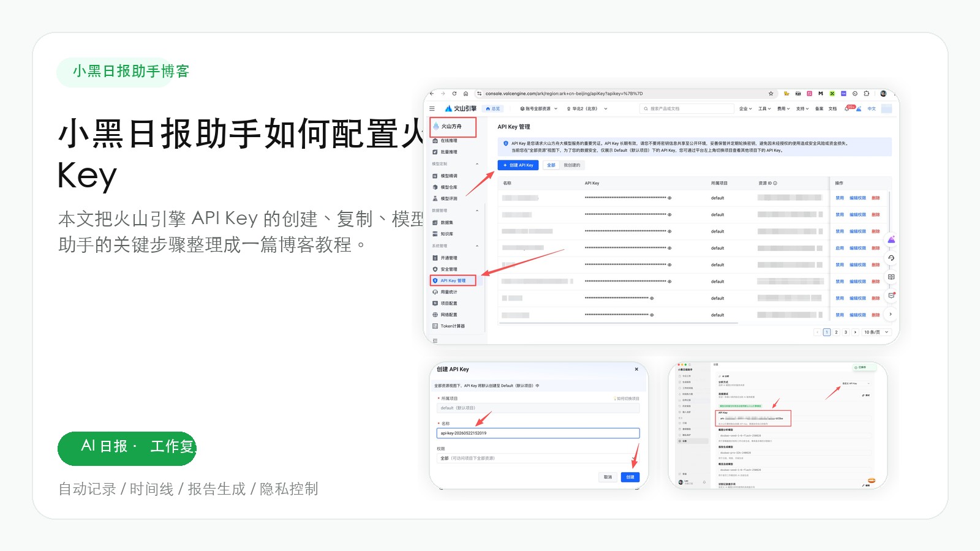Click the 如何切换项目 help link

tap(627, 399)
